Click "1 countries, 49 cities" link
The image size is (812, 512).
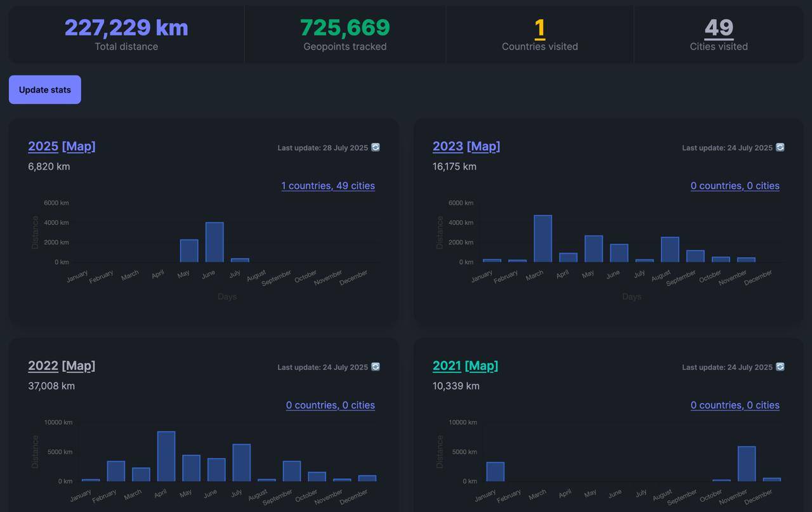coord(328,186)
